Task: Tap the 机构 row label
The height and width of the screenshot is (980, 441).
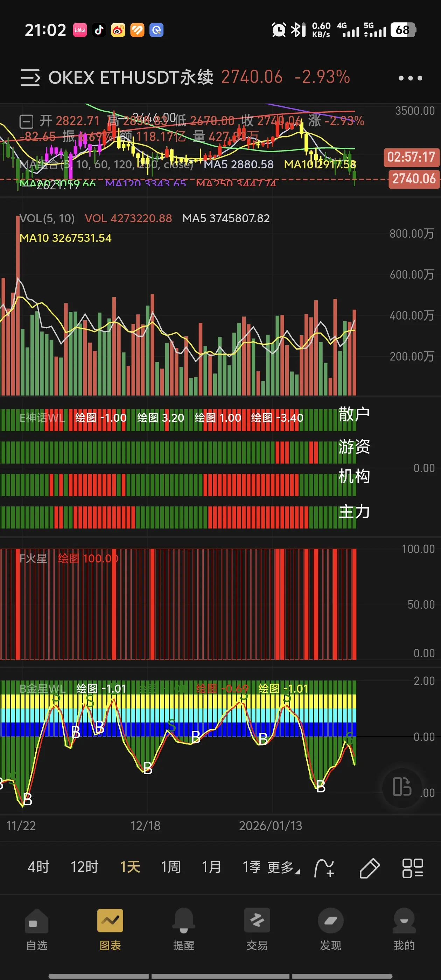Action: pyautogui.click(x=354, y=476)
